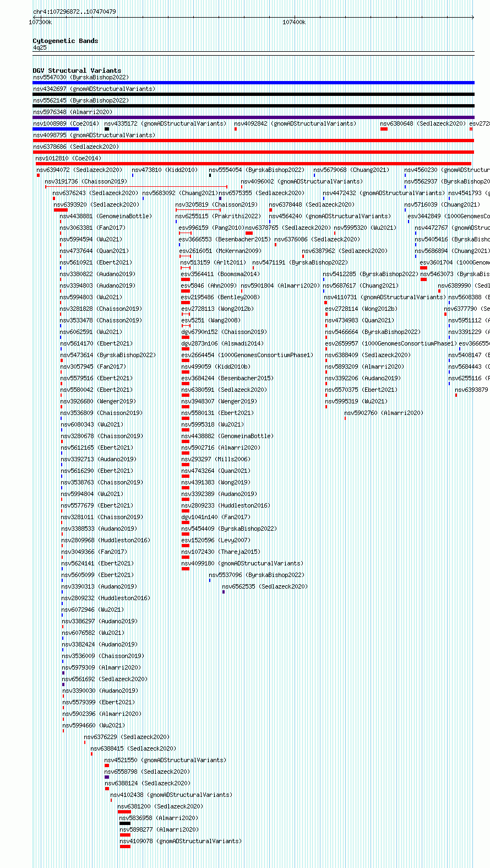Click nsv6387962 (Sedlazeck2020) label
490x868 pixels.
pos(345,251)
